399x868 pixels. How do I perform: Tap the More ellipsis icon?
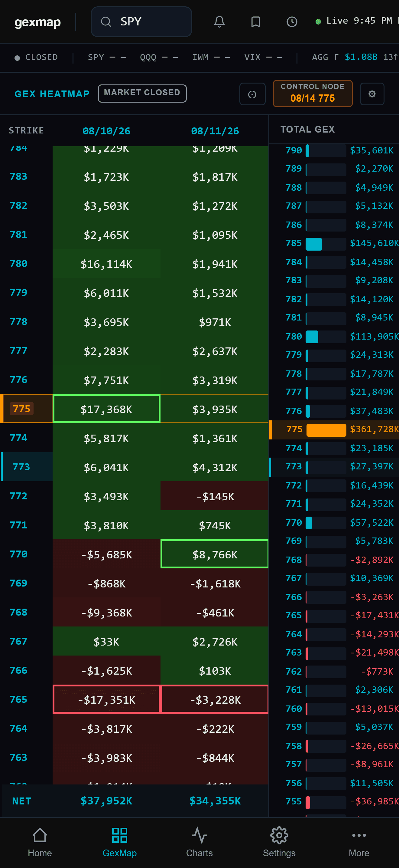coord(359,836)
